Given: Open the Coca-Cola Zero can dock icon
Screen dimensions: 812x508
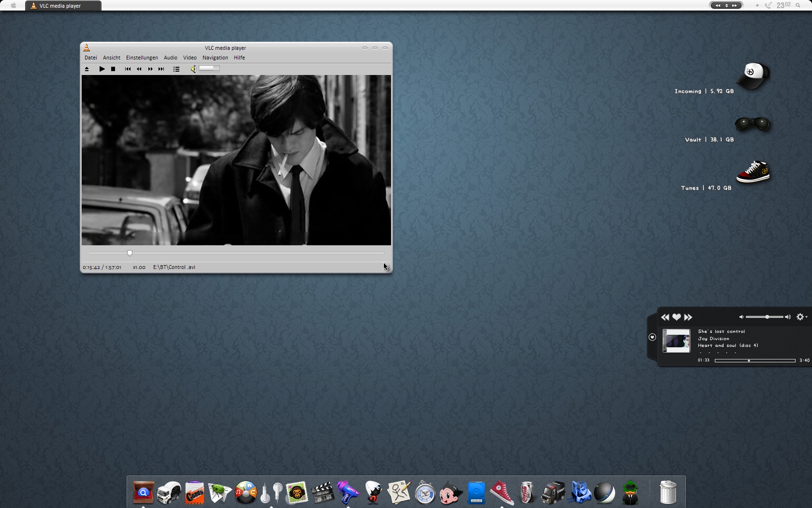Looking at the screenshot, I should [527, 493].
